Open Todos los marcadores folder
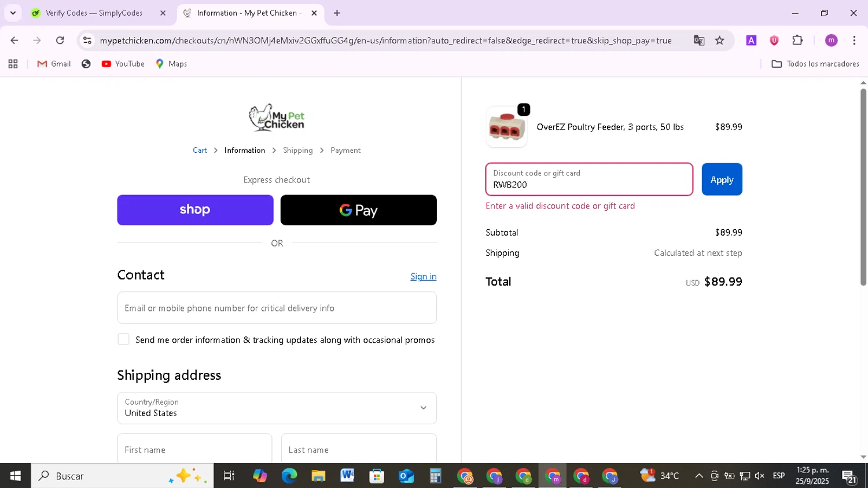Viewport: 868px width, 488px height. point(815,64)
